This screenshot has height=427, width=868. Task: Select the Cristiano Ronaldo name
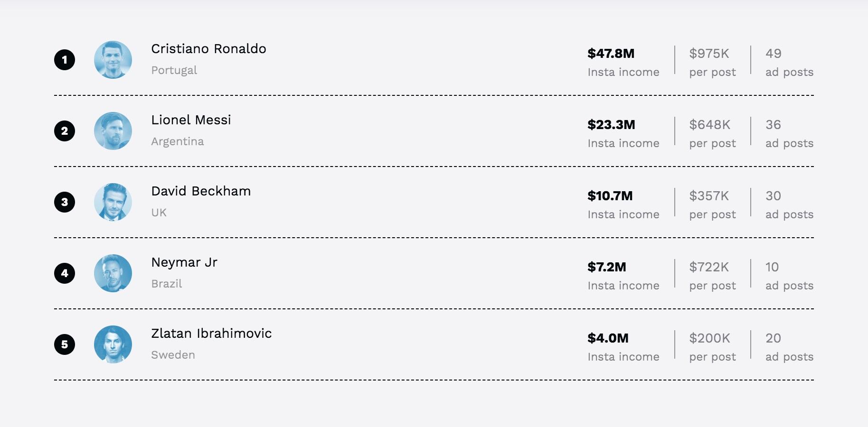(208, 49)
